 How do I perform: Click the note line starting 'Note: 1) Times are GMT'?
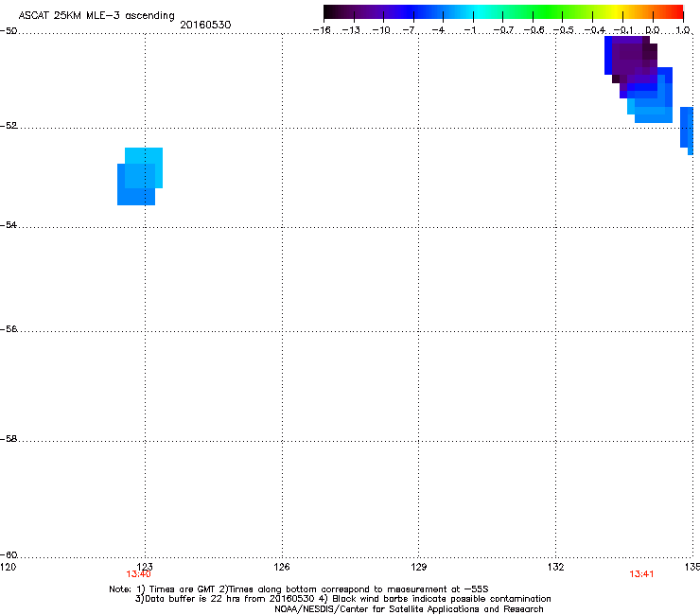point(299,589)
